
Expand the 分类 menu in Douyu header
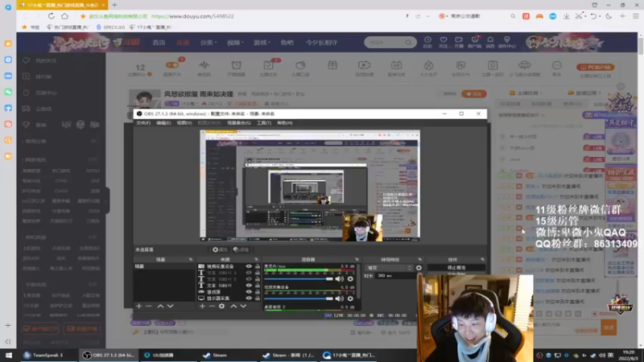click(208, 43)
